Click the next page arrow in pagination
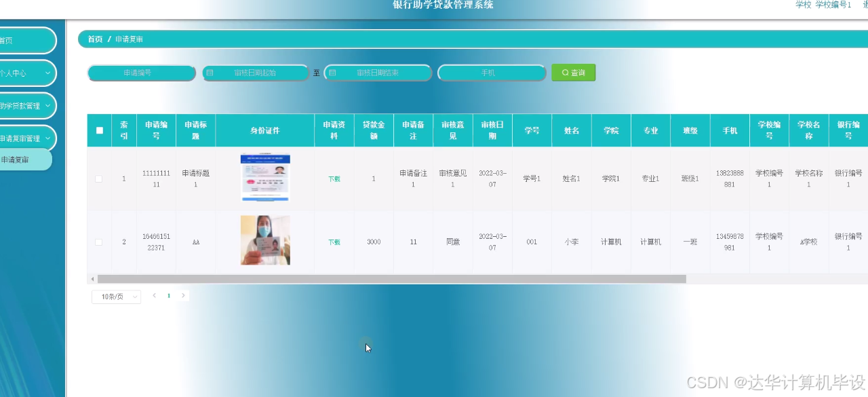The image size is (868, 397). 183,296
